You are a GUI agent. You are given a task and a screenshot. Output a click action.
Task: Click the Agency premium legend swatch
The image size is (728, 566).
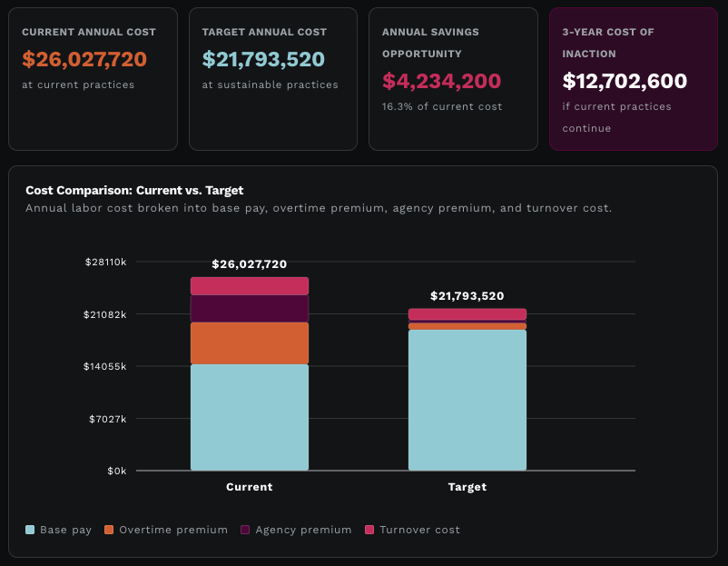245,530
